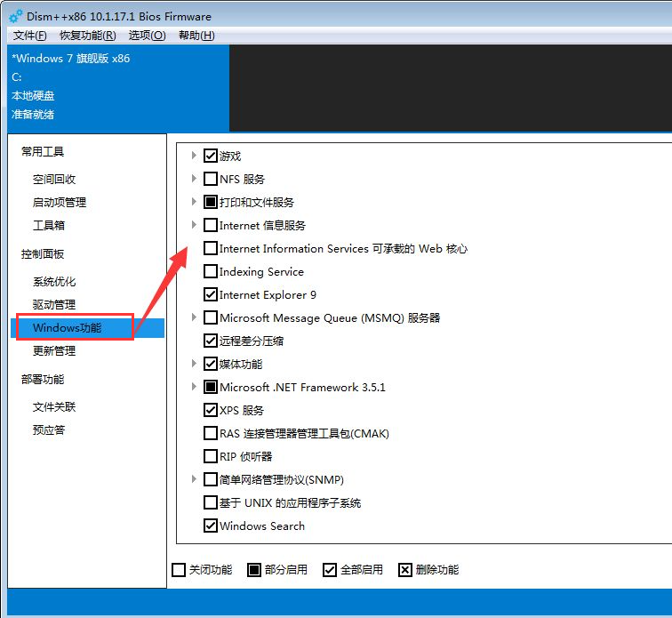Enable the RIP 侦听器 checkbox
Image resolution: width=672 pixels, height=618 pixels.
(211, 456)
